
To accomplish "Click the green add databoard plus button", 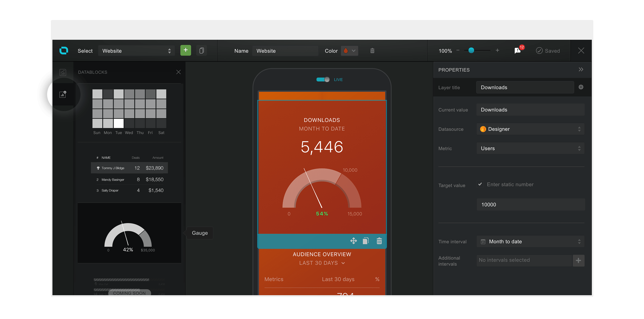I will click(185, 50).
